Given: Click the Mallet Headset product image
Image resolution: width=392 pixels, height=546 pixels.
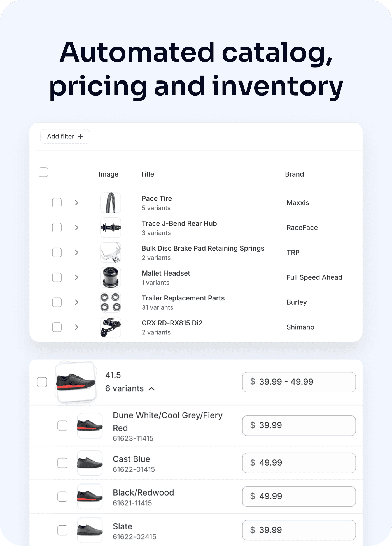Looking at the screenshot, I should pos(110,277).
